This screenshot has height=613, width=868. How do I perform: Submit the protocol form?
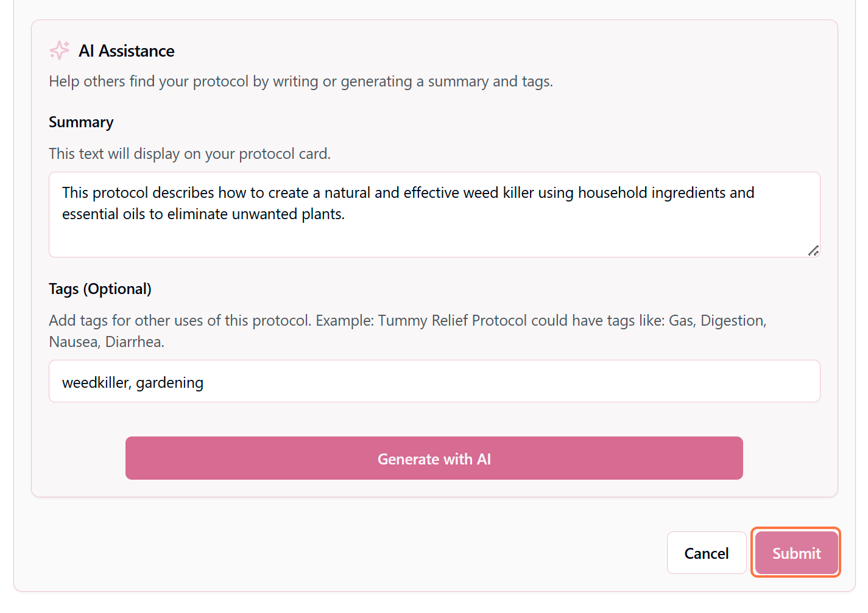click(796, 553)
